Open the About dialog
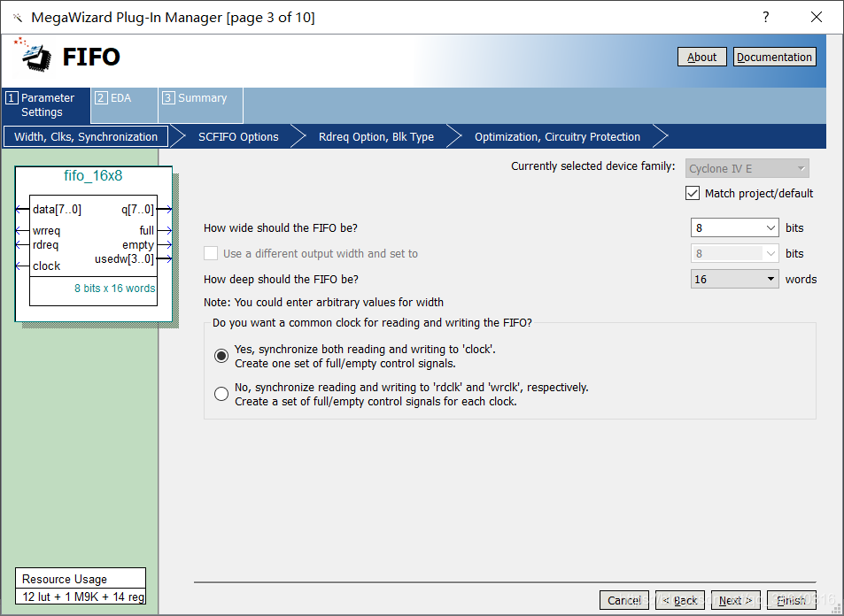Image resolution: width=844 pixels, height=616 pixels. (702, 57)
